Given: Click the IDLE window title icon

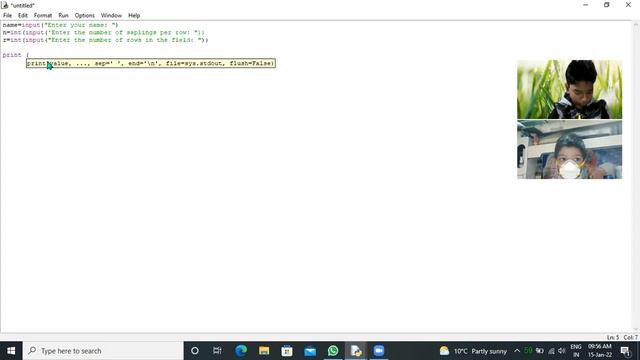Looking at the screenshot, I should point(5,5).
